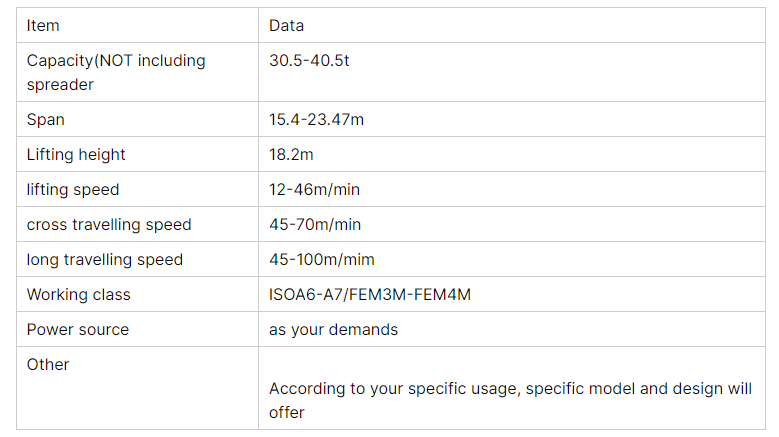
Task: Click the "Data" header cell
Action: 286,25
